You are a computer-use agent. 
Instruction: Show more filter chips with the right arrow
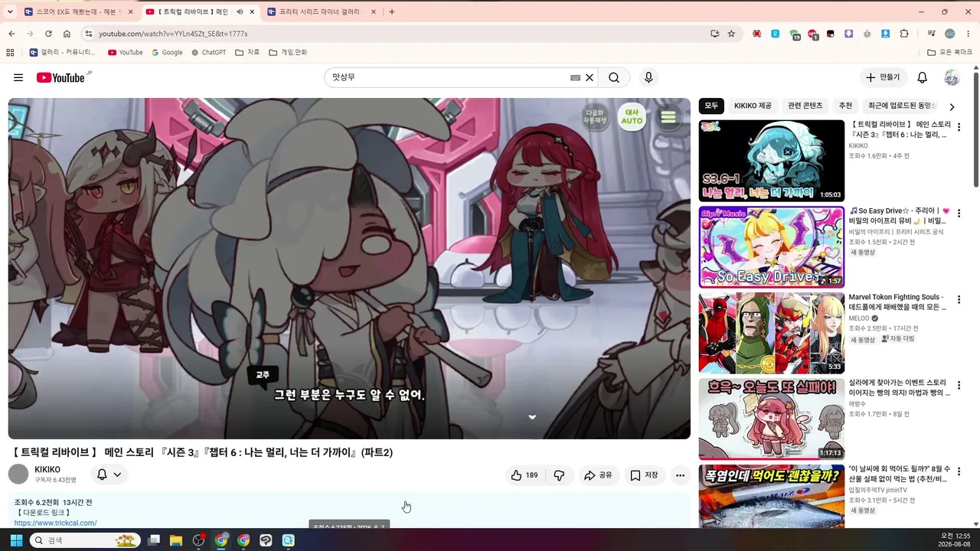tap(952, 106)
